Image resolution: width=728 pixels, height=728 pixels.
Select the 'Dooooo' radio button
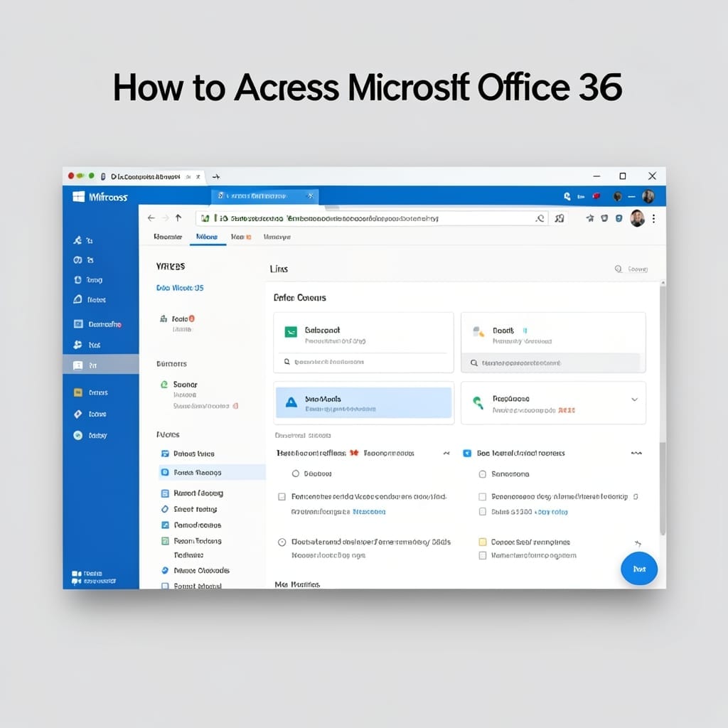tap(295, 473)
